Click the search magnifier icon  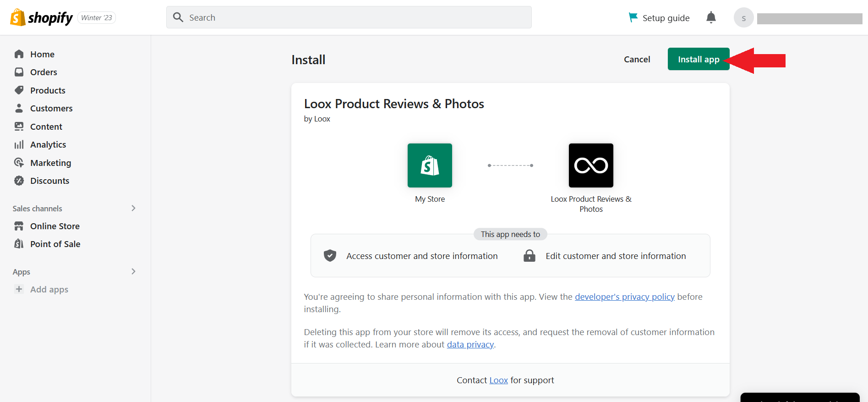tap(178, 17)
